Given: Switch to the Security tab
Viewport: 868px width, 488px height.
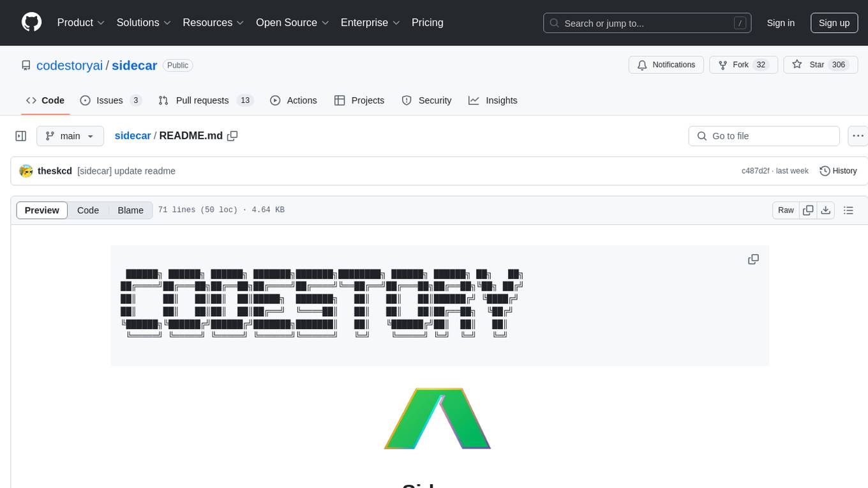Looking at the screenshot, I should point(426,100).
